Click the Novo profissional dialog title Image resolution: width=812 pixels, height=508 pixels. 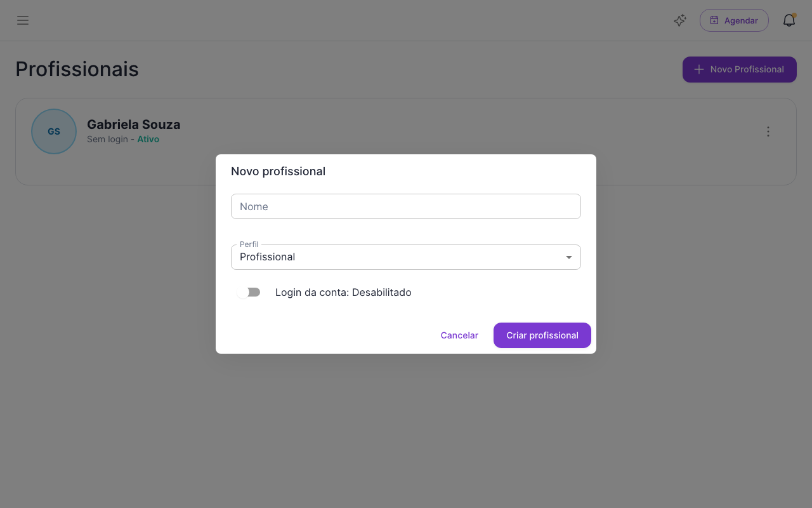pos(278,171)
